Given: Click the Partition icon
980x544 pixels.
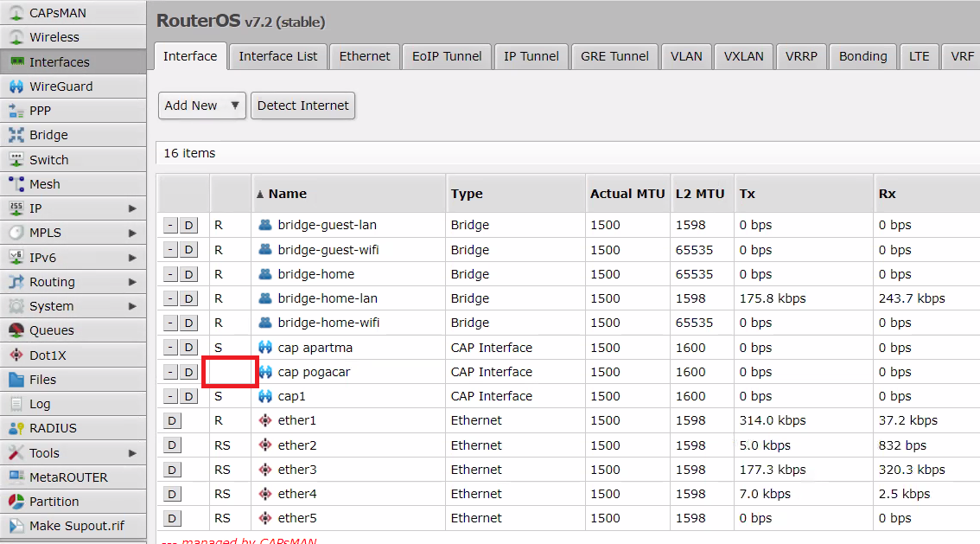Looking at the screenshot, I should pos(16,502).
